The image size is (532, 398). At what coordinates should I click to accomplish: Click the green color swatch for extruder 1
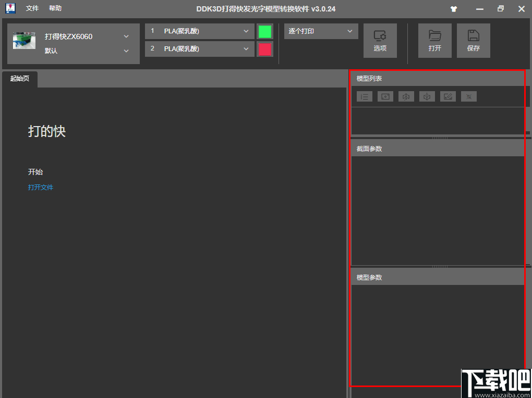coord(265,31)
